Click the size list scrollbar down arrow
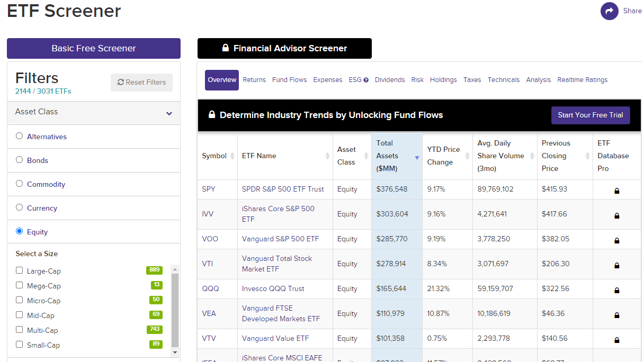The height and width of the screenshot is (362, 644). click(175, 352)
